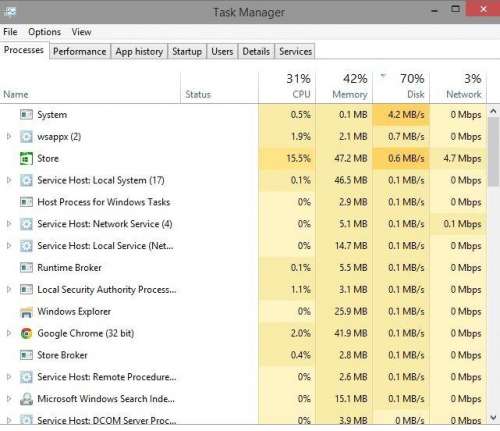Maximize the Task Manager window
Viewport: 500px width, 431px height.
coord(455,9)
